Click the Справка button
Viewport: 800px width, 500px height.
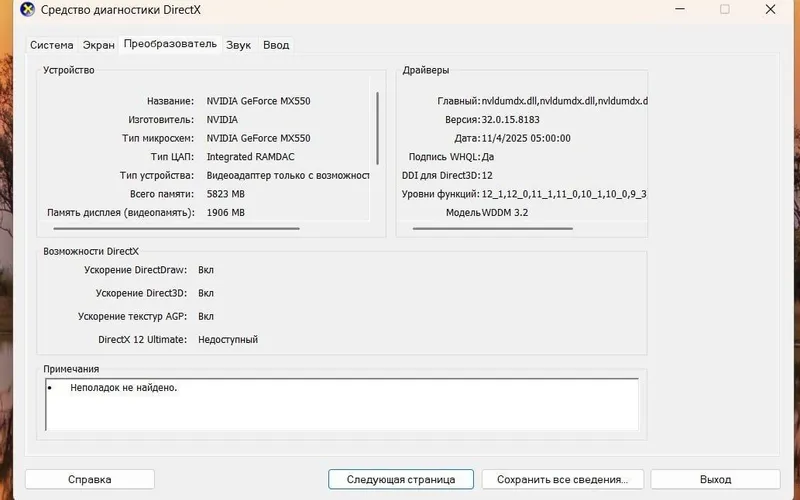coord(90,479)
